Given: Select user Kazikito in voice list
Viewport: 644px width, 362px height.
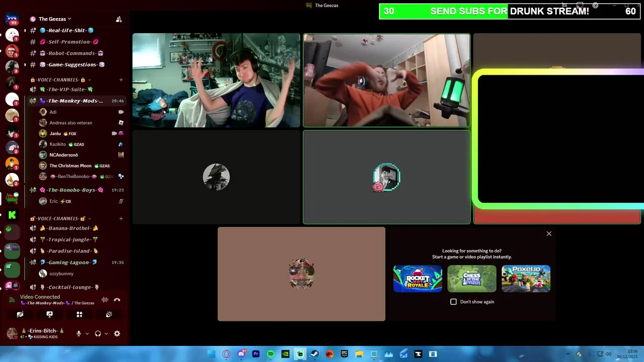Looking at the screenshot, I should pos(80,144).
